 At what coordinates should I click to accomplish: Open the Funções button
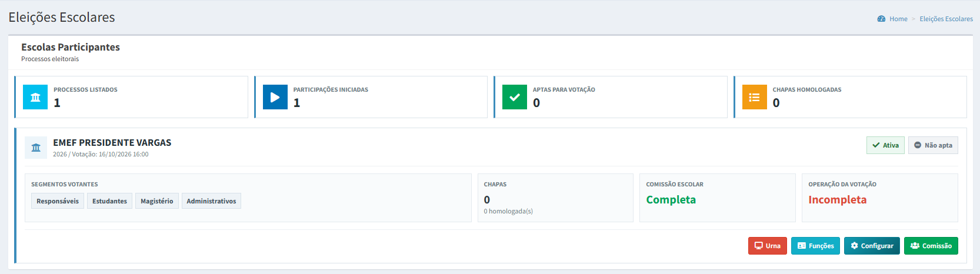point(815,246)
